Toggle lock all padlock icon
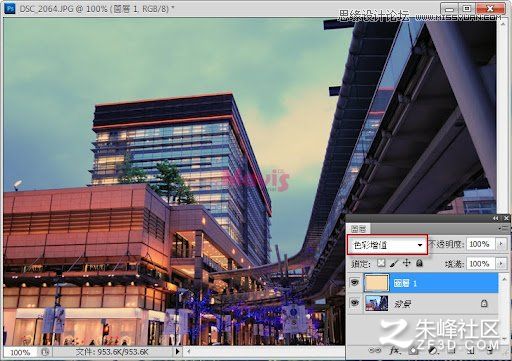 (x=420, y=263)
